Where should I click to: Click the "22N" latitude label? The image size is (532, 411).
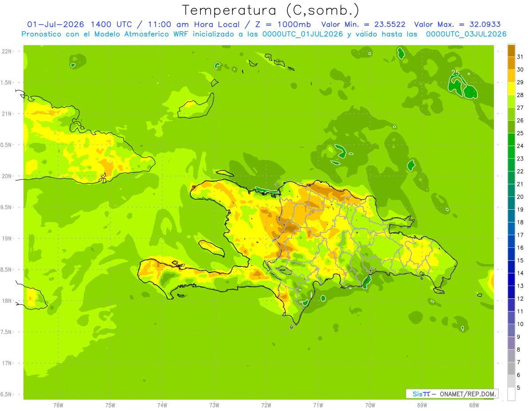coord(6,51)
